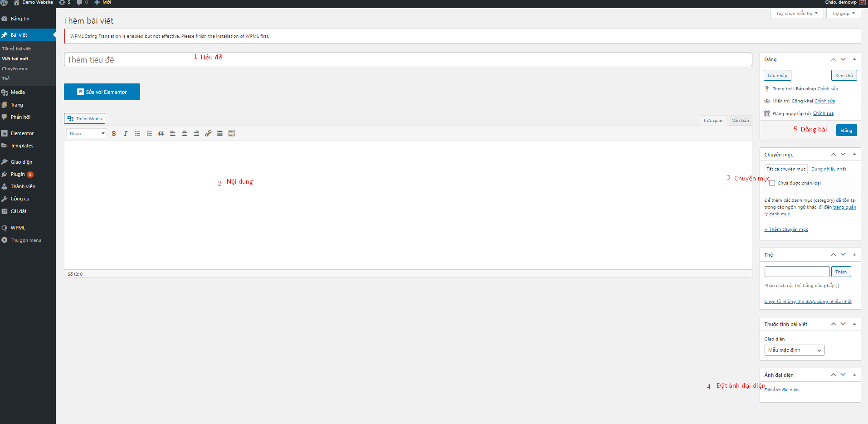Open the 'Mẫu mặc định' template dropdown
The height and width of the screenshot is (424, 868).
[x=794, y=350]
